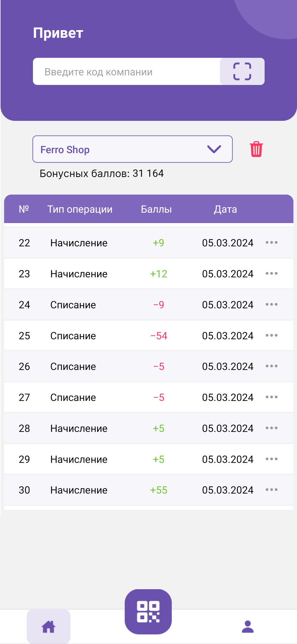Show three-dot menu for operation 28
Screen dimensions: 297x644
click(x=271, y=428)
